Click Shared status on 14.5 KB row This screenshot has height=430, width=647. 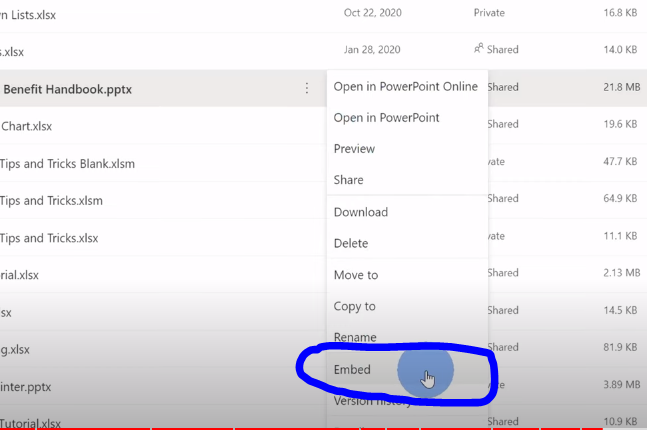click(503, 310)
